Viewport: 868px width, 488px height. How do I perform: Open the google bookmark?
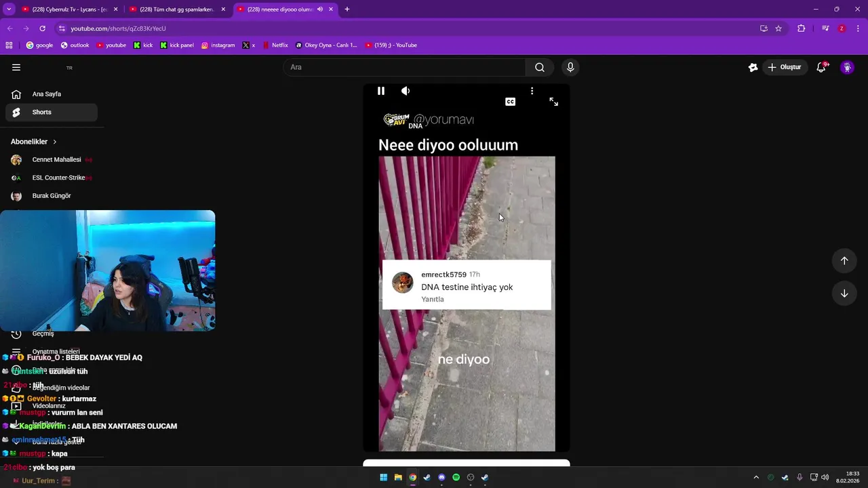(39, 45)
